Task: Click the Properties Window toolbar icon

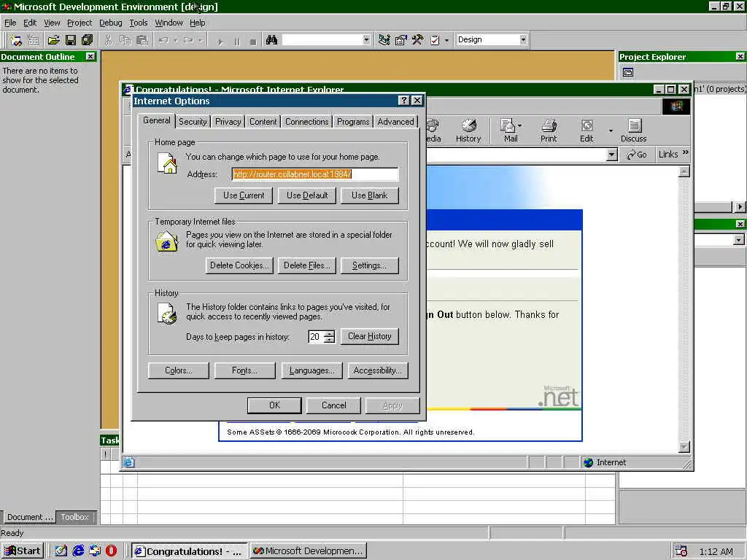Action: 401,40
